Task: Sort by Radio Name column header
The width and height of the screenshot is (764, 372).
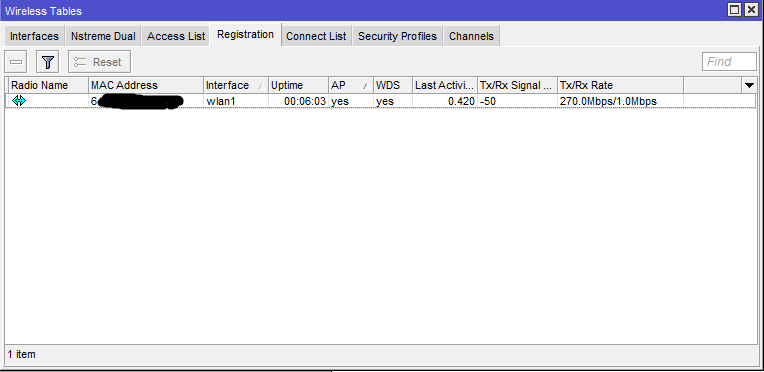Action: 47,85
